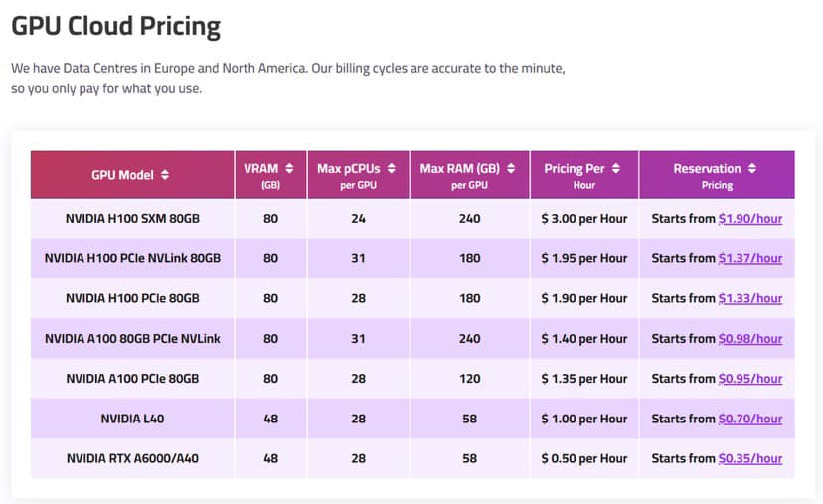823x504 pixels.
Task: Click the $0.98/hour reservation link
Action: 750,339
